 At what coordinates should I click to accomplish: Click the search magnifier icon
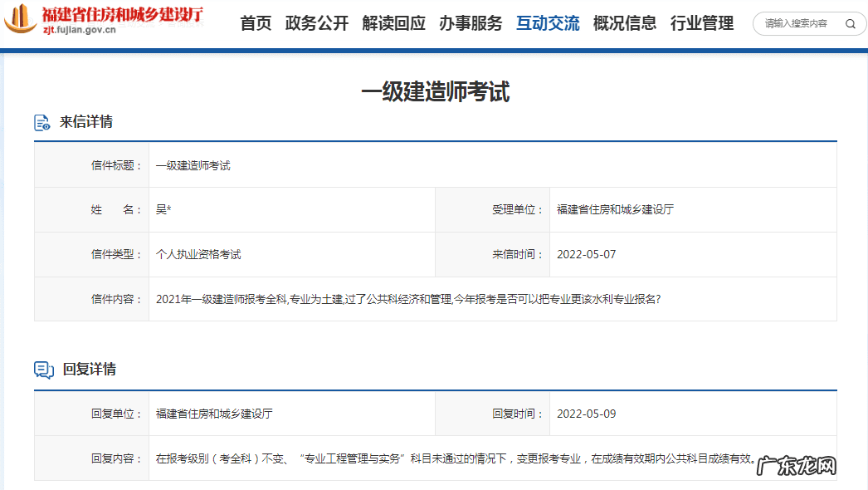click(x=850, y=24)
